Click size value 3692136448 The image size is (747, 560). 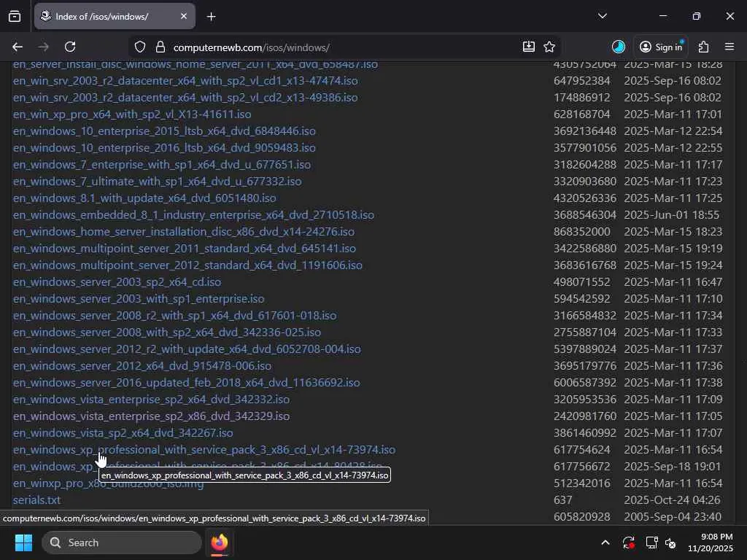[x=584, y=131]
